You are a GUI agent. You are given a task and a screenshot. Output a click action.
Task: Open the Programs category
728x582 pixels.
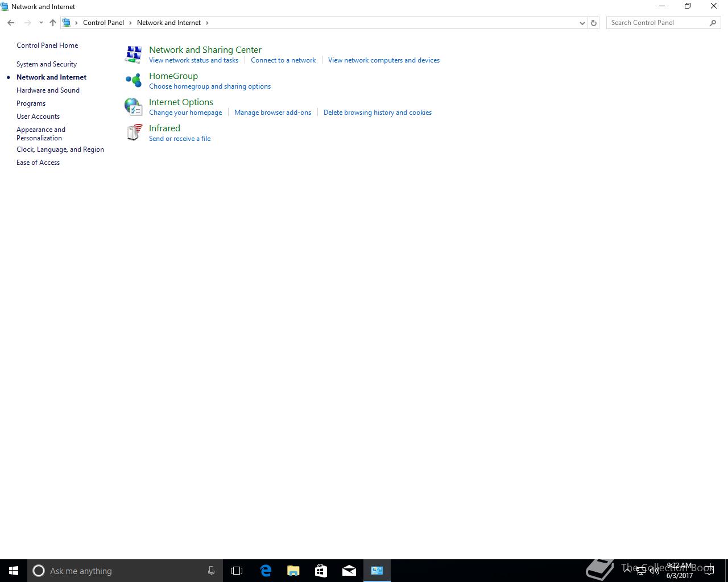point(31,103)
